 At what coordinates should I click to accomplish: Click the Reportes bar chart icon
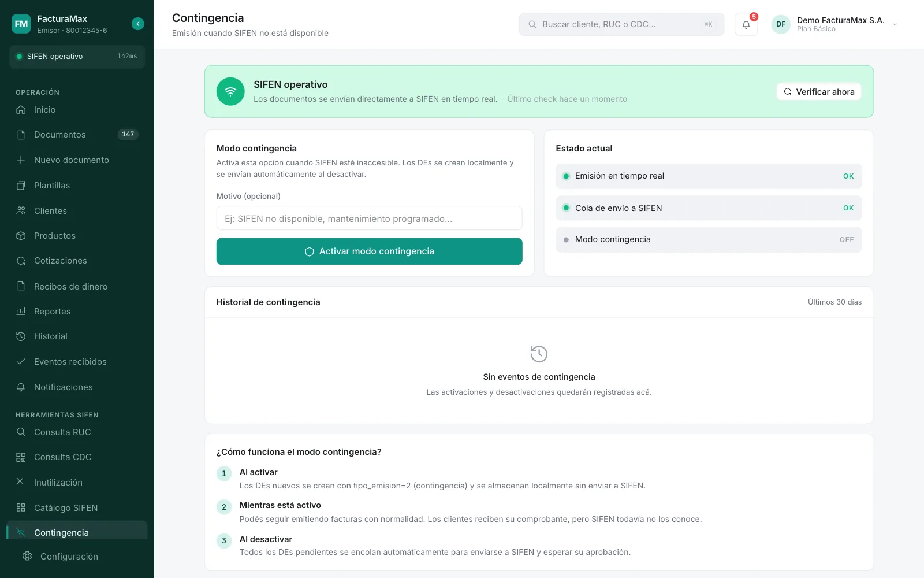coord(21,312)
